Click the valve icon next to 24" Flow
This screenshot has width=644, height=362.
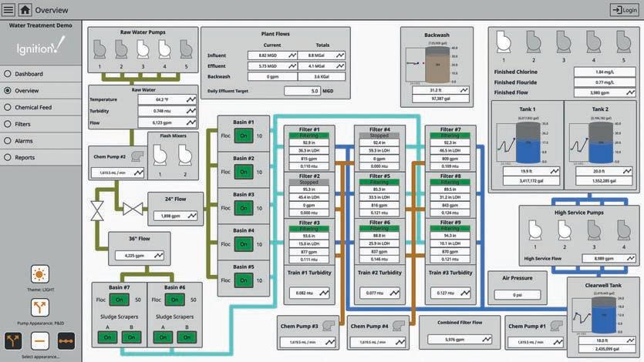[x=133, y=209]
